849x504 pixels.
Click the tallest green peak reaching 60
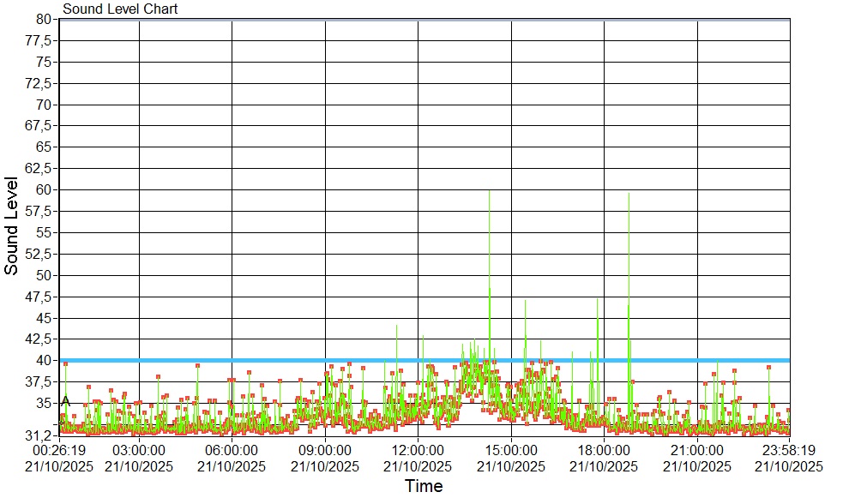(489, 194)
